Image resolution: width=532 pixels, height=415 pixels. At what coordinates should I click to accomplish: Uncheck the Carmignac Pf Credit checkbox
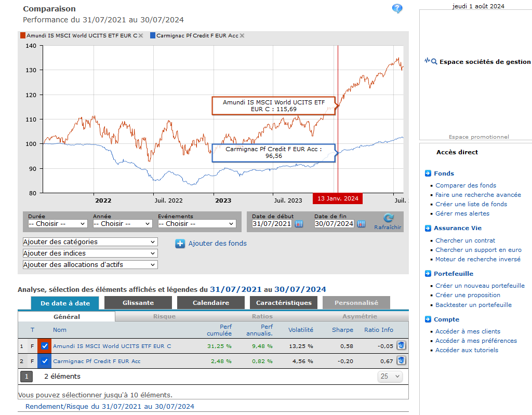click(x=45, y=361)
